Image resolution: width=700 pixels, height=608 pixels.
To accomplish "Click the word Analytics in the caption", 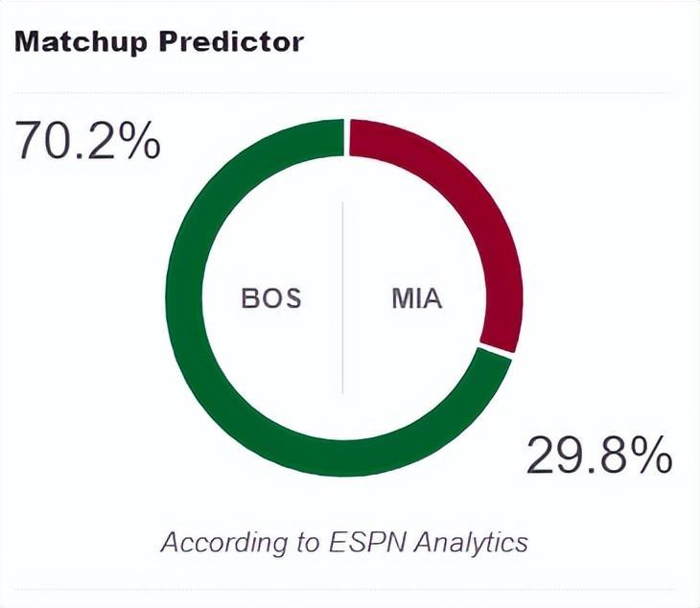I will point(468,542).
